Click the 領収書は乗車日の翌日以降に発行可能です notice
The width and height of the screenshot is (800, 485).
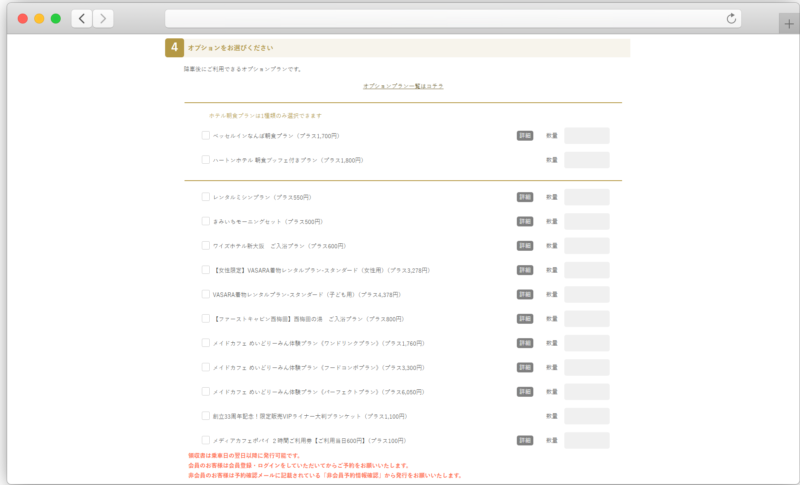click(244, 455)
